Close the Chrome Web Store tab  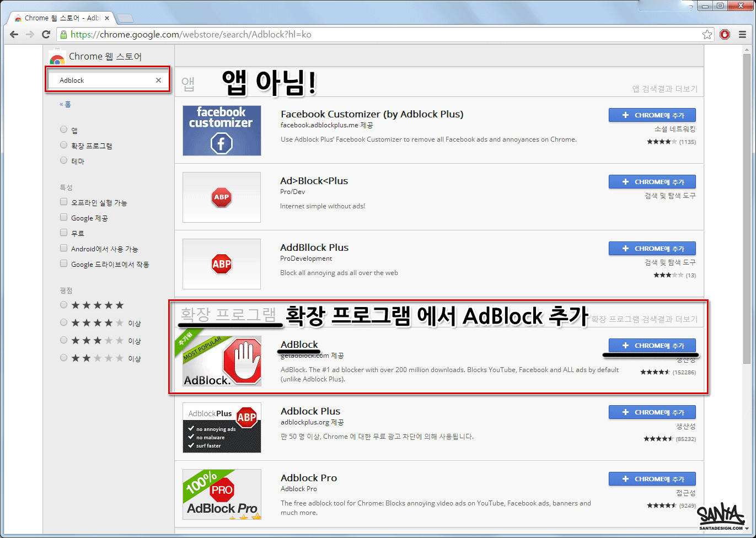pyautogui.click(x=107, y=18)
